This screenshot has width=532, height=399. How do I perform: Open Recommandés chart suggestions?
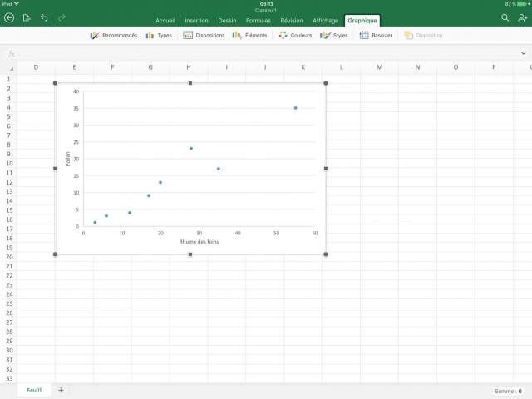click(x=114, y=36)
